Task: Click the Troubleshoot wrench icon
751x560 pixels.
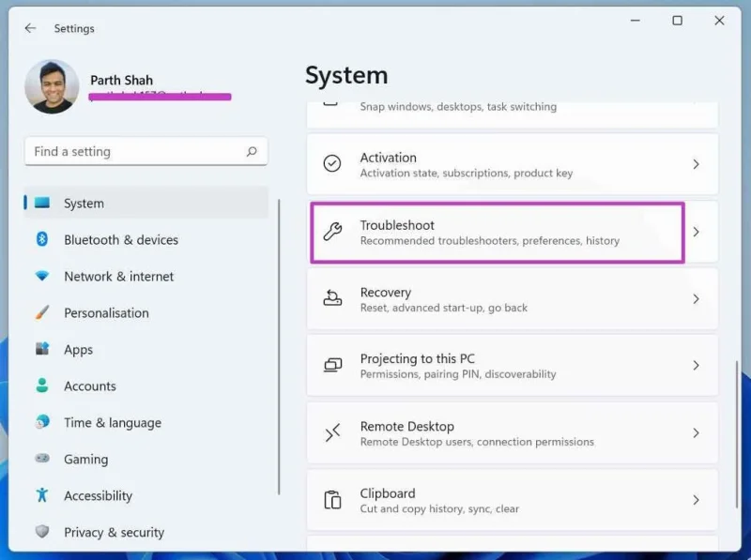Action: 332,231
